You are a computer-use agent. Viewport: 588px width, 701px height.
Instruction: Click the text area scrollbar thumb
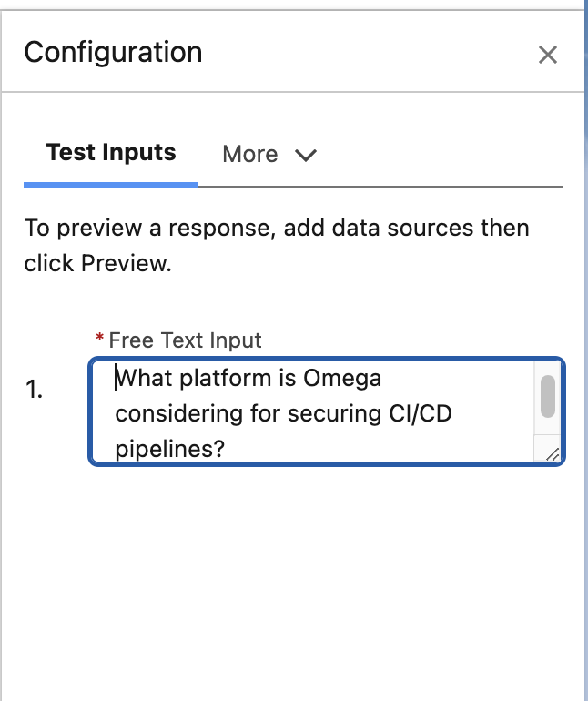pos(547,396)
